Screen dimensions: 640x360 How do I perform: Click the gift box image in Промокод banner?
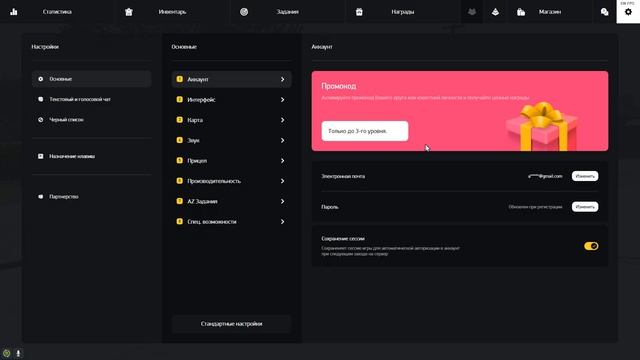(x=542, y=127)
